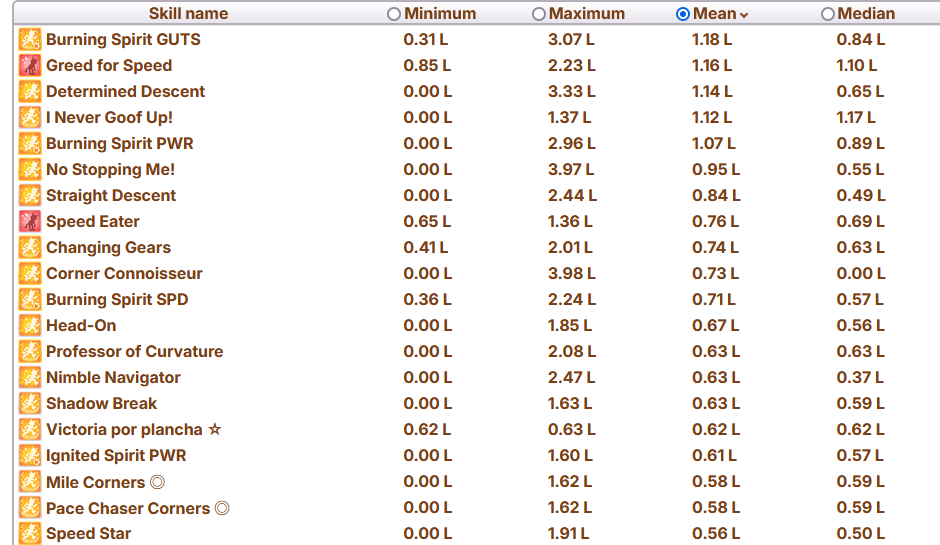This screenshot has height=545, width=940.
Task: Click the Victoria por plancha skill name
Action: [134, 429]
